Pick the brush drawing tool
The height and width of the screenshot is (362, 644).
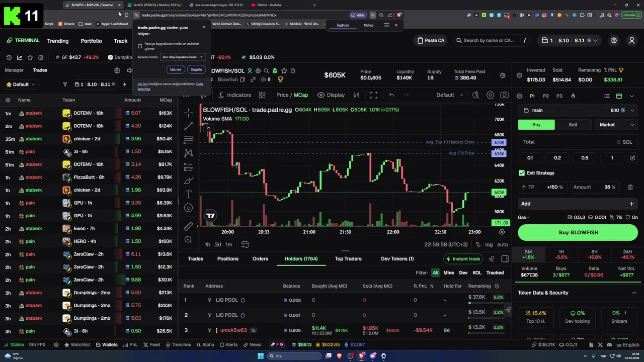188,180
